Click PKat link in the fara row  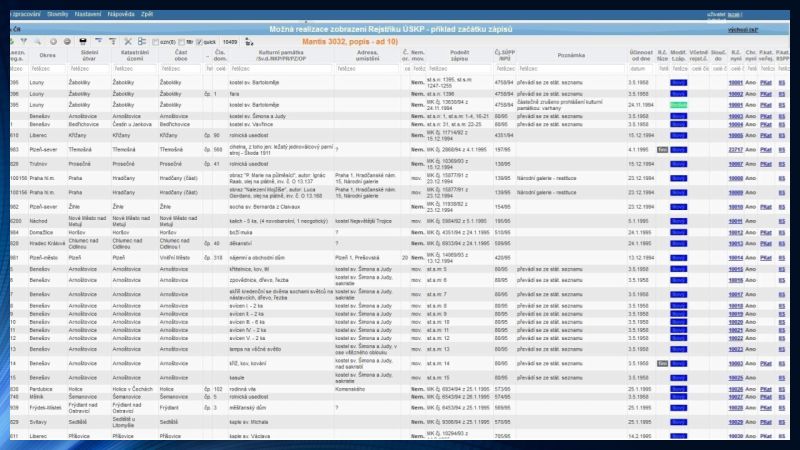[766, 94]
